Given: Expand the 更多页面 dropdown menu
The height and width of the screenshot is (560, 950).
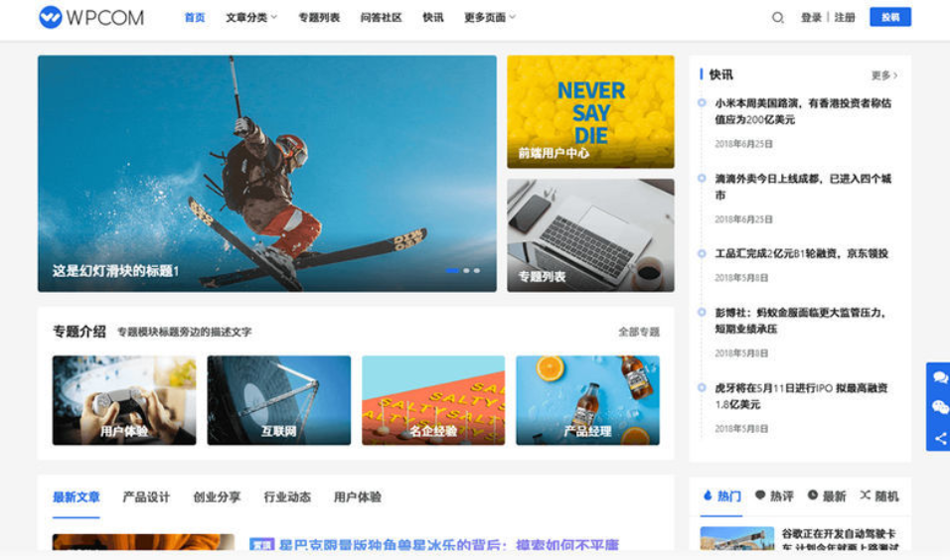Looking at the screenshot, I should click(490, 18).
